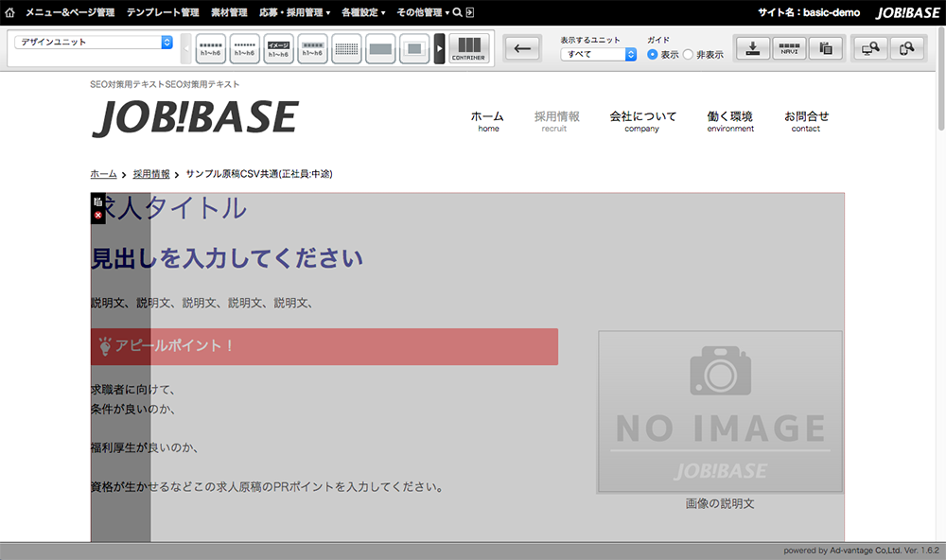
Task: Delete the selected unit with red X
Action: [x=97, y=215]
